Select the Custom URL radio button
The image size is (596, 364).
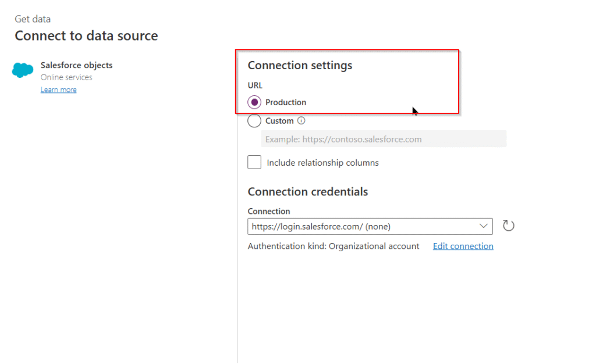point(254,121)
